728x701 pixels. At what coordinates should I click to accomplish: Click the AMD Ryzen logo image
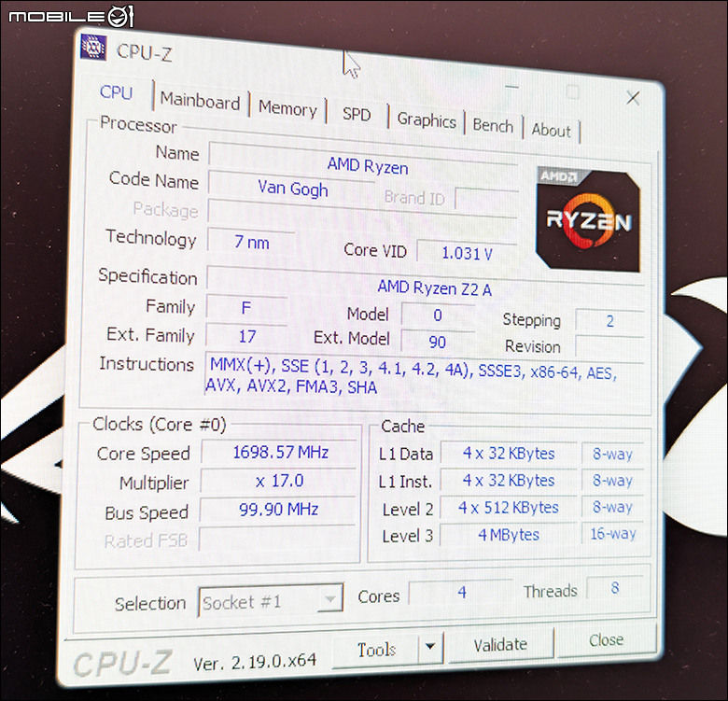click(588, 219)
